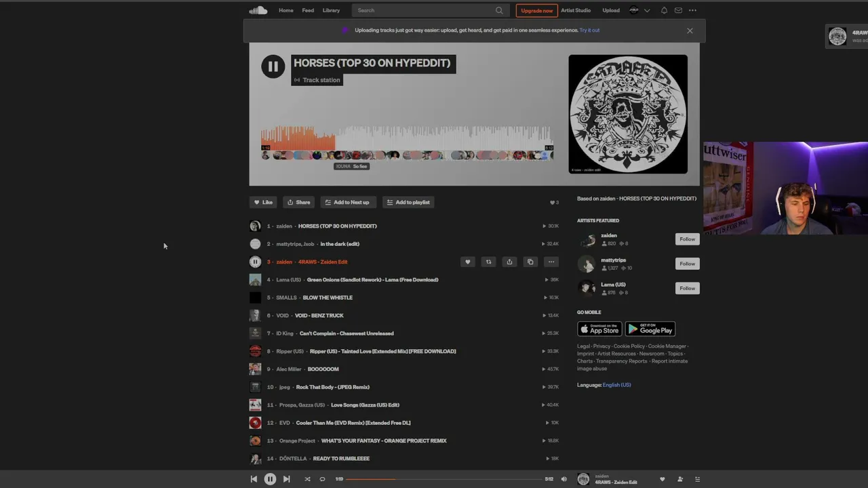868x488 pixels.
Task: Pause playback in the bottom player bar
Action: click(270, 479)
